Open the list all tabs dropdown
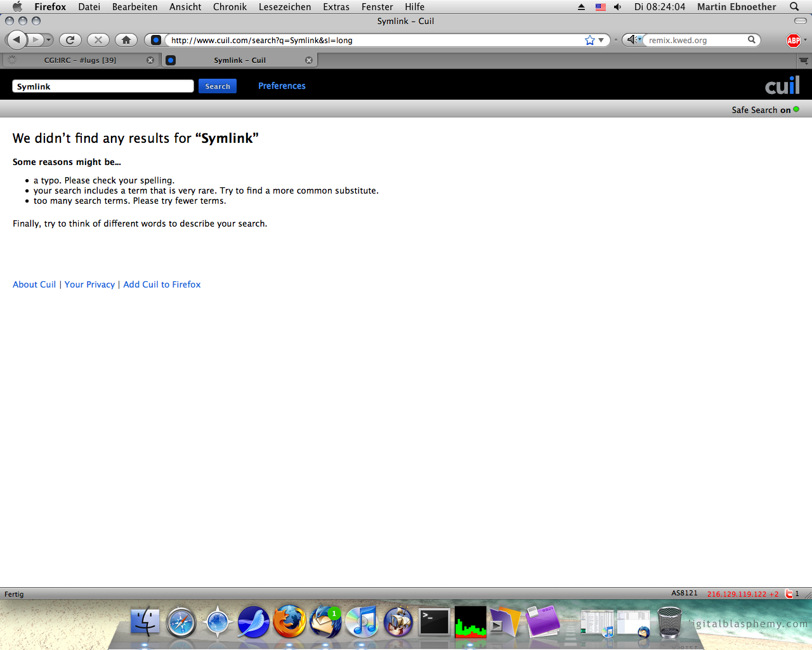 coord(804,61)
